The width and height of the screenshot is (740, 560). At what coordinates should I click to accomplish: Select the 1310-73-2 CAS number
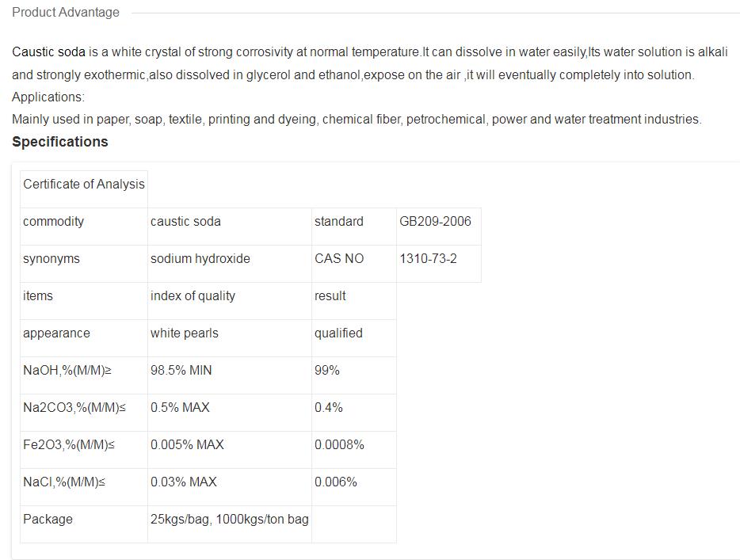(429, 259)
